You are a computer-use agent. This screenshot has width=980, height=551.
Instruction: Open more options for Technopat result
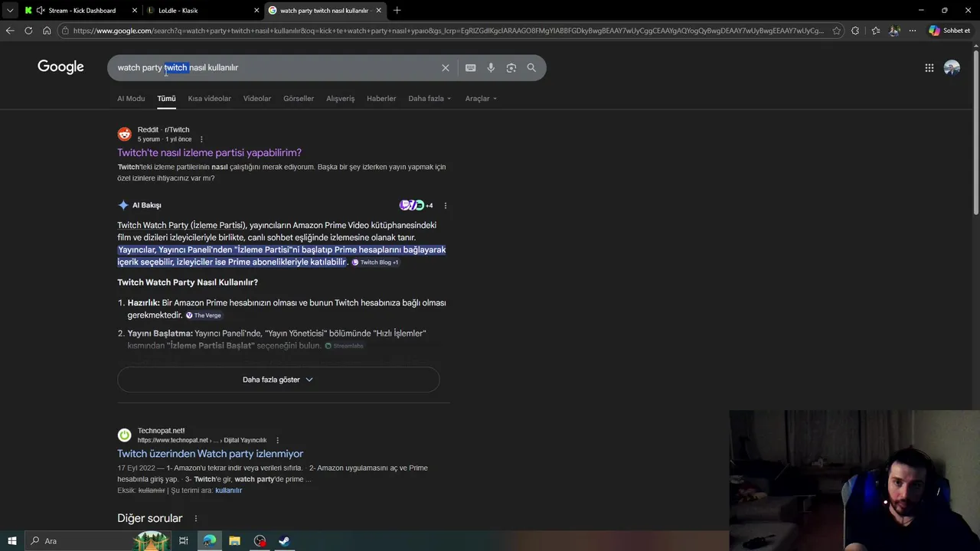point(277,440)
